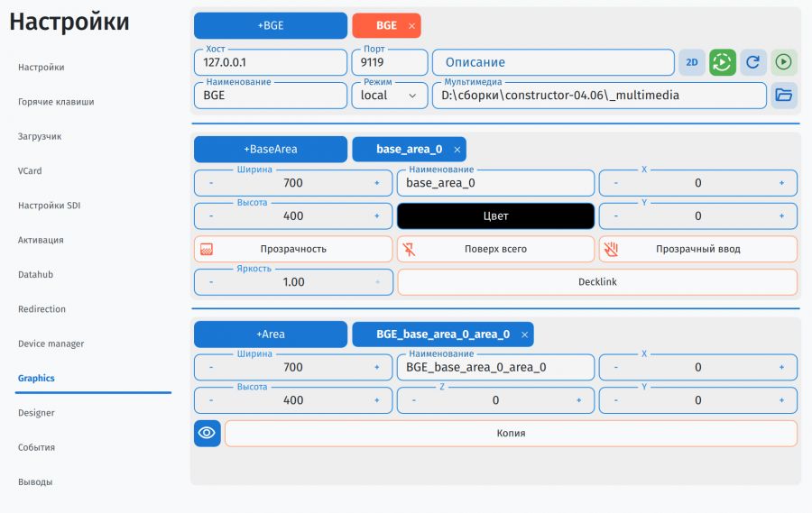Select Graphics in the sidebar
This screenshot has height=513, width=812.
[36, 379]
